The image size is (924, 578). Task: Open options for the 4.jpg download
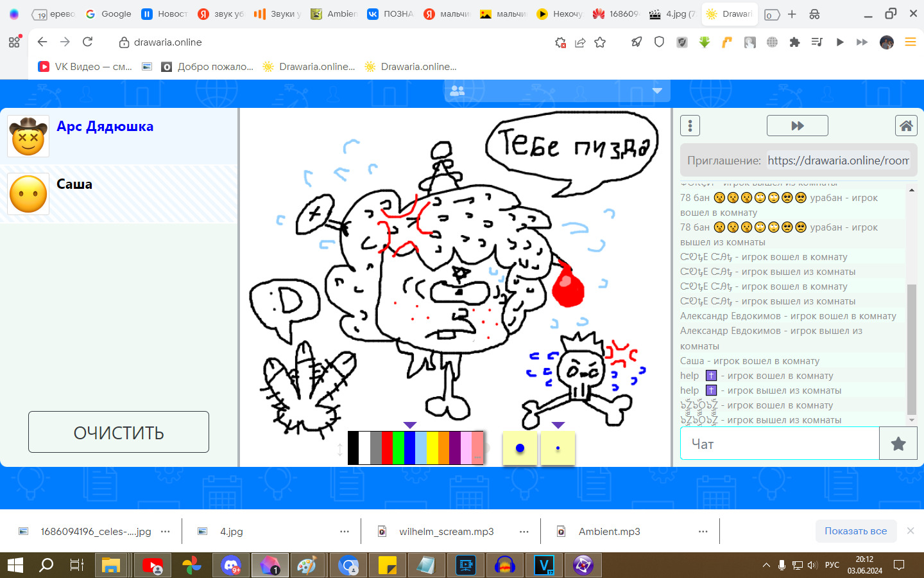click(x=345, y=531)
